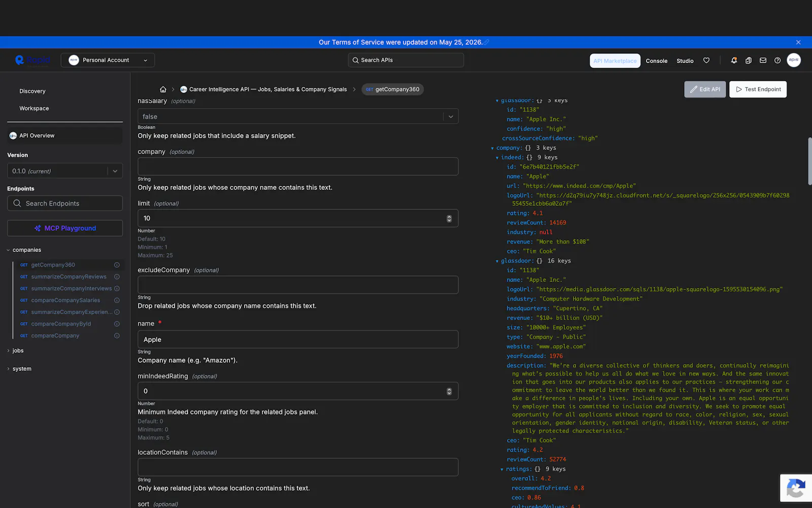812x508 pixels.
Task: Click info icon beside summarizeCompanyReviews
Action: click(117, 277)
